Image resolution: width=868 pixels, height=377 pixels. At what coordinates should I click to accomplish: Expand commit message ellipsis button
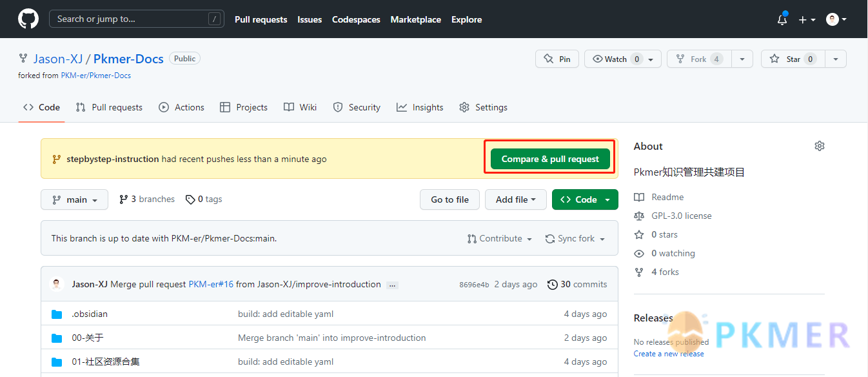392,285
